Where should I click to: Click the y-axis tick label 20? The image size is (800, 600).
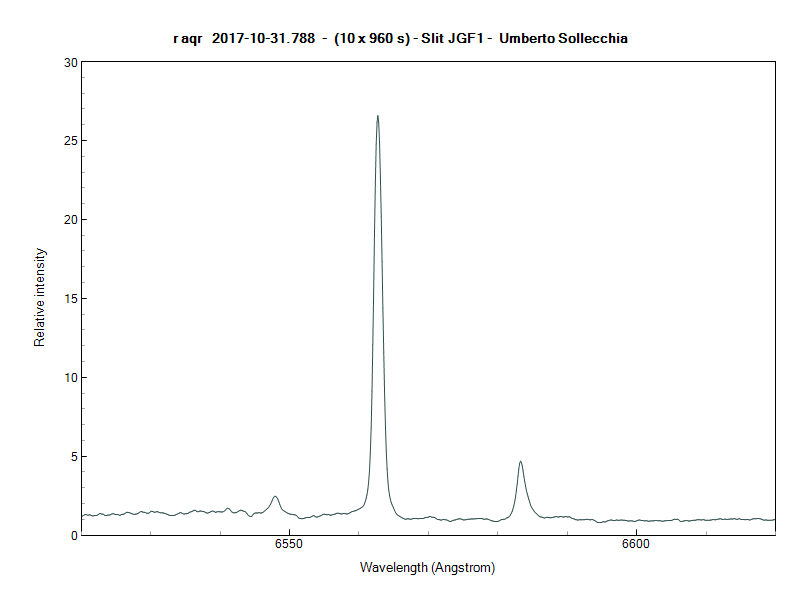pos(70,220)
